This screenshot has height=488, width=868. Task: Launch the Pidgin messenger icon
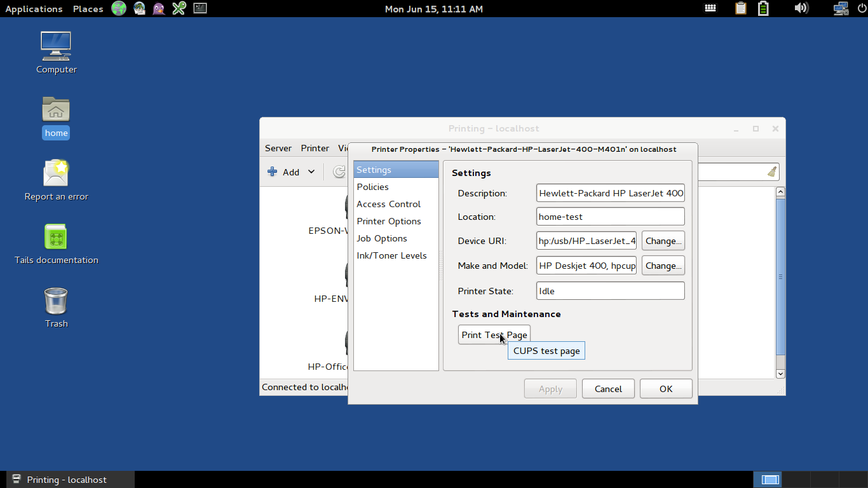click(x=159, y=8)
